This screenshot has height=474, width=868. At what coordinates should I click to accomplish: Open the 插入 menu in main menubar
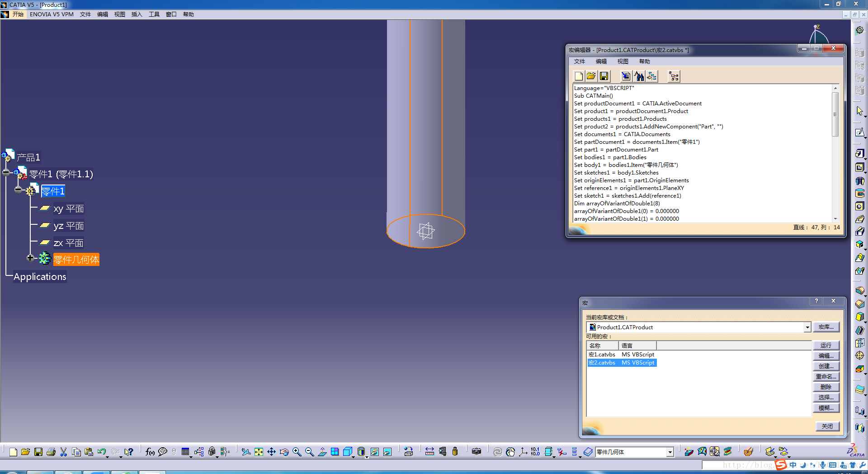137,14
